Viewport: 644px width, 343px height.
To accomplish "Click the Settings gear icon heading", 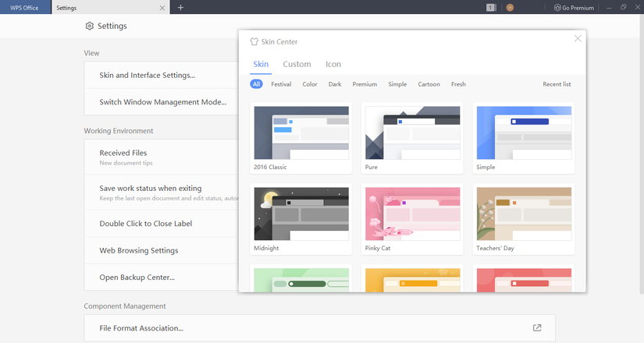I will 90,26.
